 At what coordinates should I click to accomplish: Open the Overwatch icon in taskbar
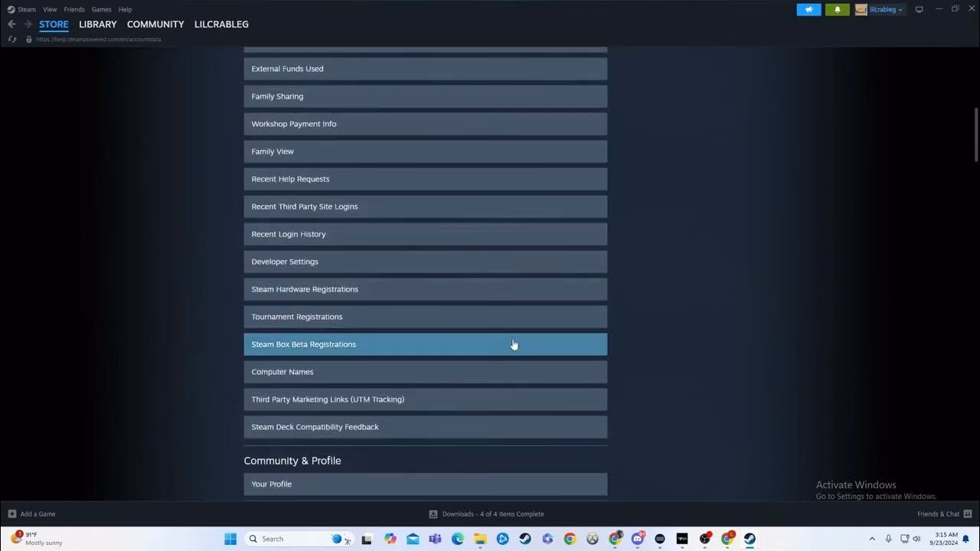point(592,539)
